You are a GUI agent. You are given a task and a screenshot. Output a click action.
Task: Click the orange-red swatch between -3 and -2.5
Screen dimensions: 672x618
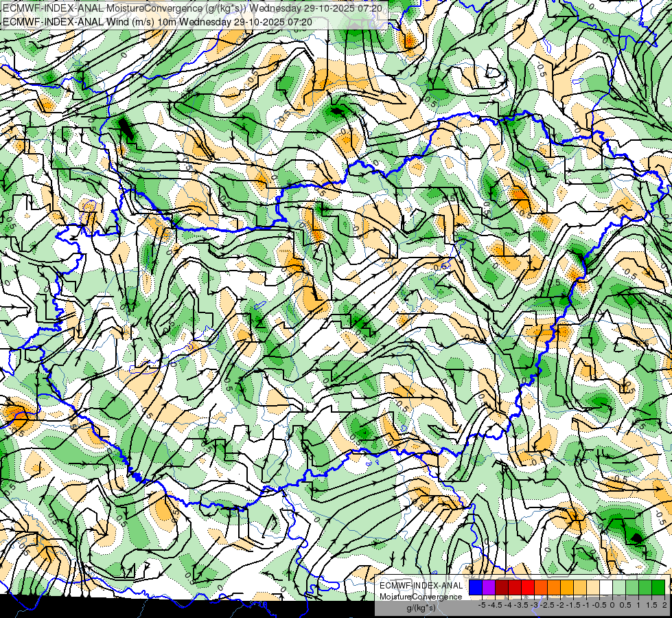point(541,588)
